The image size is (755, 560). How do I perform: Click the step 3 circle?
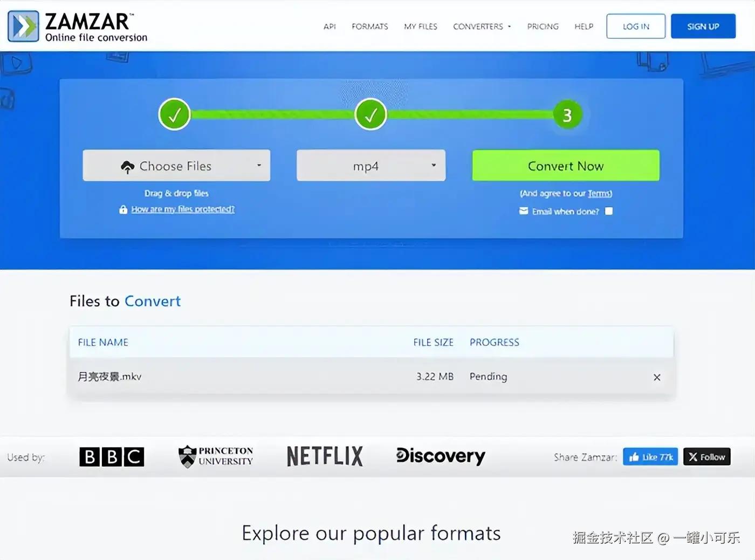click(567, 115)
